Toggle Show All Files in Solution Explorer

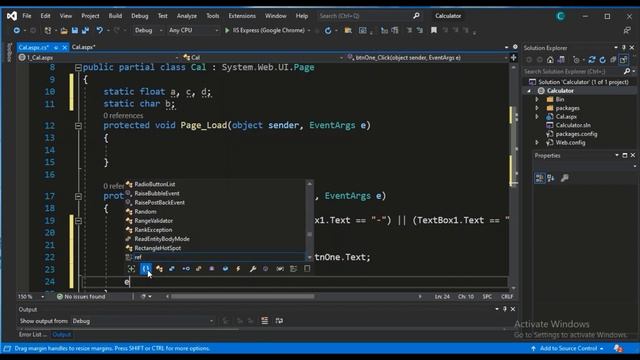click(x=623, y=60)
